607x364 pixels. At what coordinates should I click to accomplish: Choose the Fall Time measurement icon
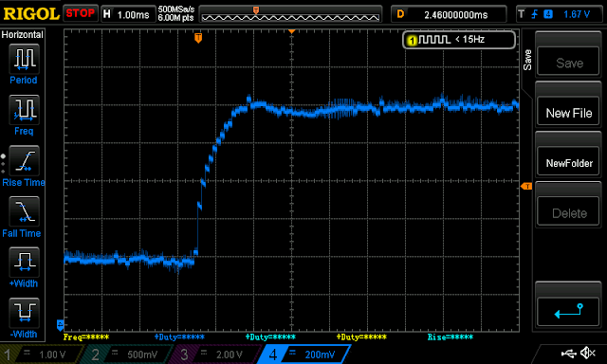(x=24, y=212)
